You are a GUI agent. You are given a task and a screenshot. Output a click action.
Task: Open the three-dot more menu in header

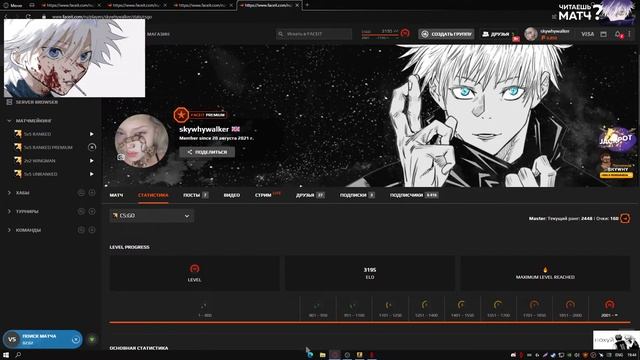pyautogui.click(x=629, y=34)
